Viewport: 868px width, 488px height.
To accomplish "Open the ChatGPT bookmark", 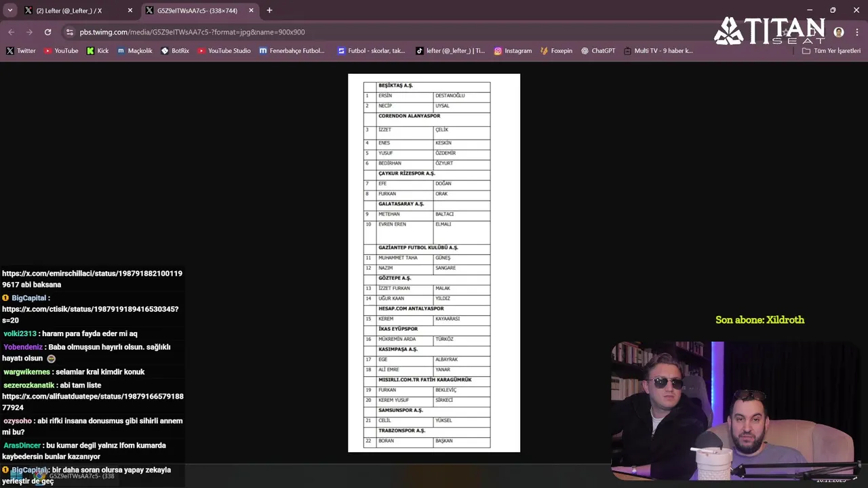I will [598, 51].
